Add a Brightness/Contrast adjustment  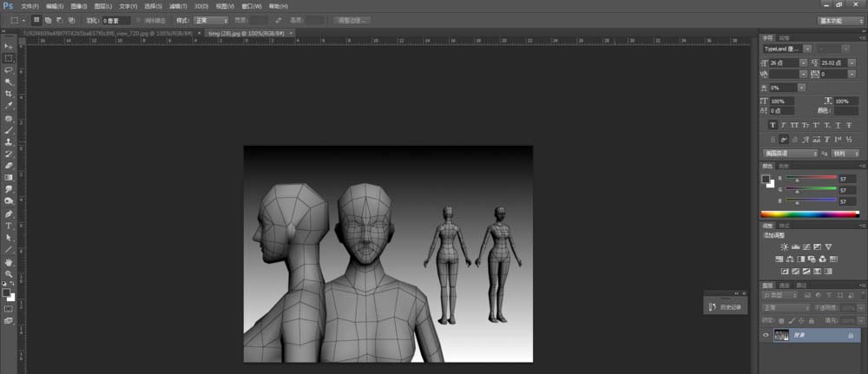[x=785, y=247]
